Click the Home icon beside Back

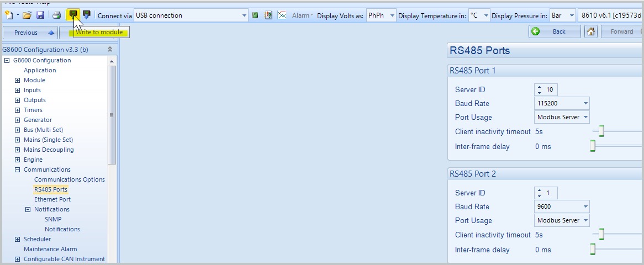(591, 31)
